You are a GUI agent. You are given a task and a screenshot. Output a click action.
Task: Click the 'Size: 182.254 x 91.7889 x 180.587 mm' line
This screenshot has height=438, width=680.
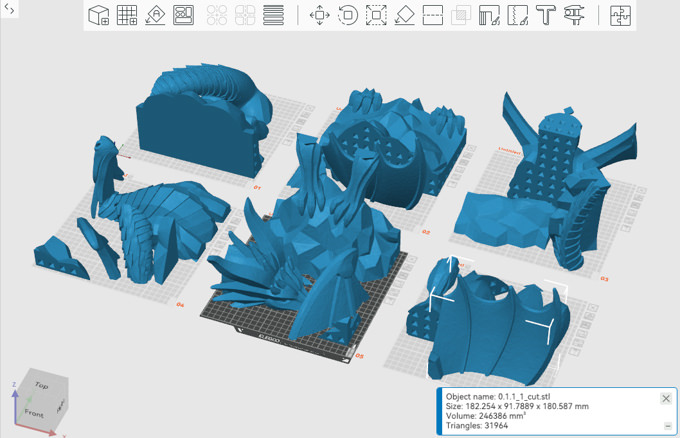tap(517, 406)
